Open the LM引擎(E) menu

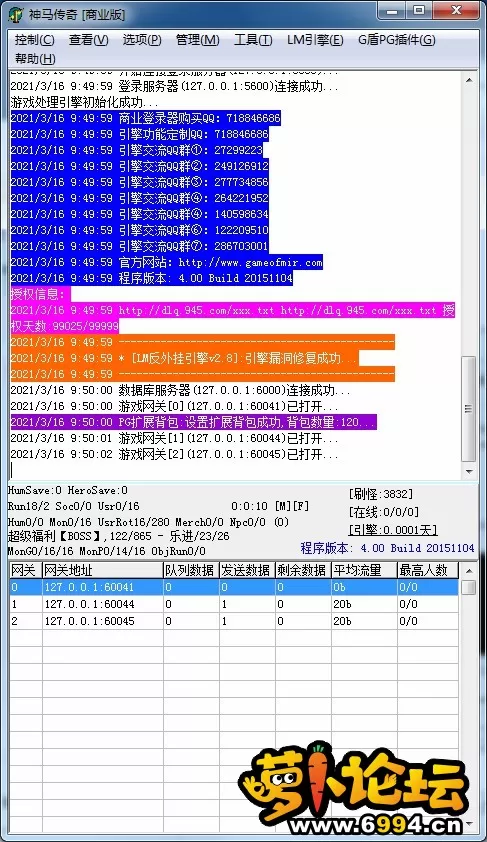pyautogui.click(x=315, y=40)
